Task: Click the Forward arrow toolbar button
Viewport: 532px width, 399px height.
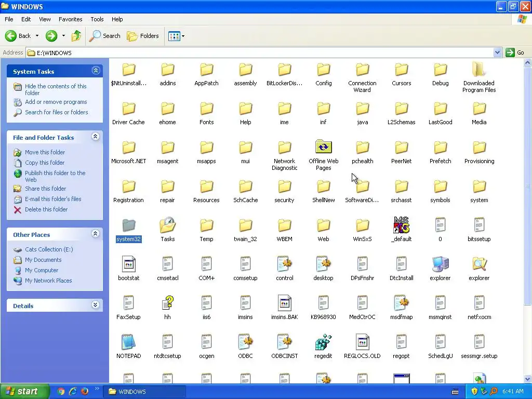Action: (x=51, y=36)
